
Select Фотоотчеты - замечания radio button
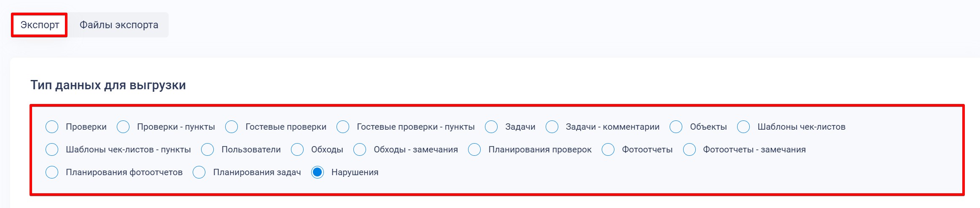[689, 149]
